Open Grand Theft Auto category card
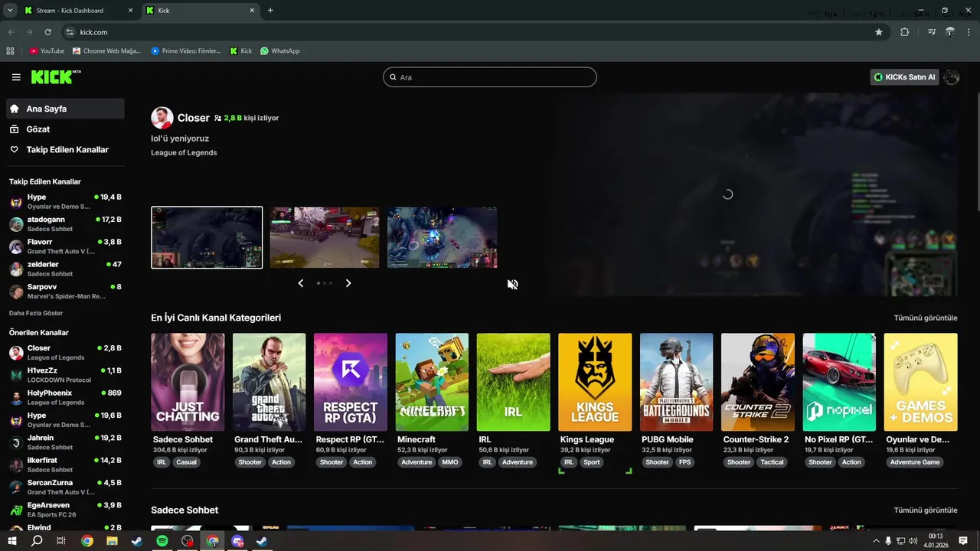The height and width of the screenshot is (551, 980). point(269,382)
